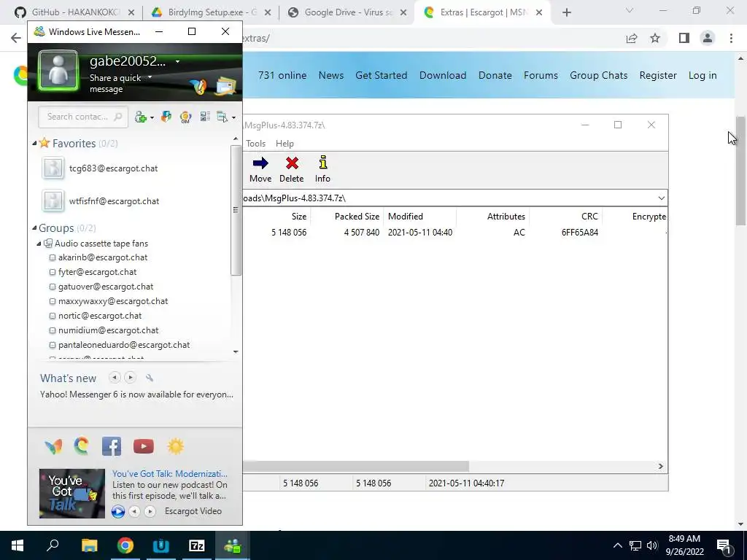747x560 pixels.
Task: Click the Log in link
Action: coord(703,75)
